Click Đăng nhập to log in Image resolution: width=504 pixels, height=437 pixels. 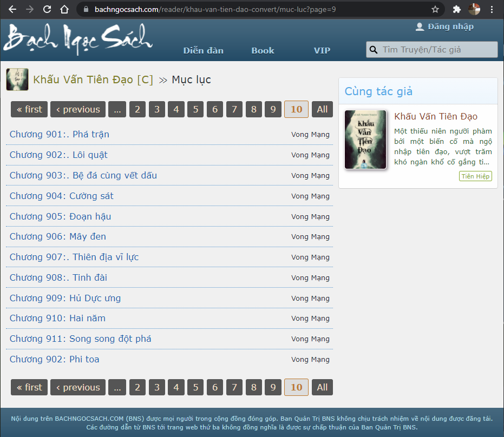(444, 27)
